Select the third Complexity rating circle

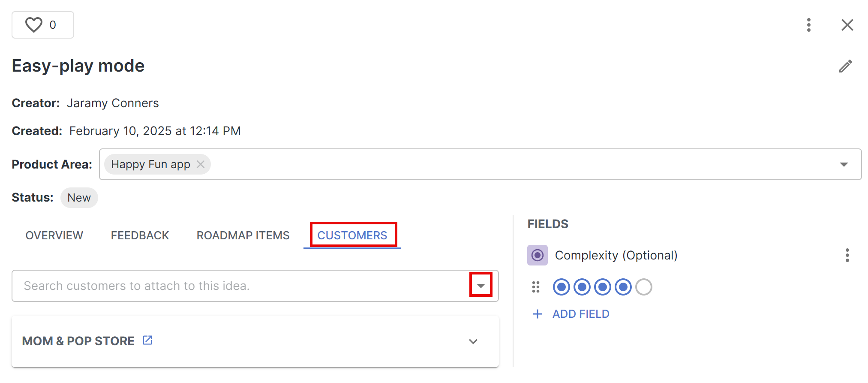(x=603, y=286)
